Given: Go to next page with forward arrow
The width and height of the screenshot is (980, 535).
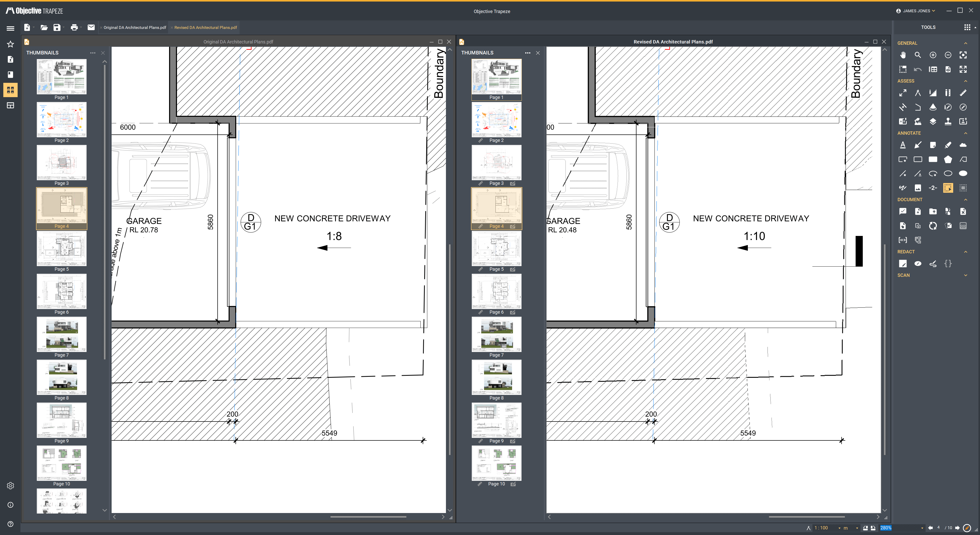Looking at the screenshot, I should click(958, 528).
